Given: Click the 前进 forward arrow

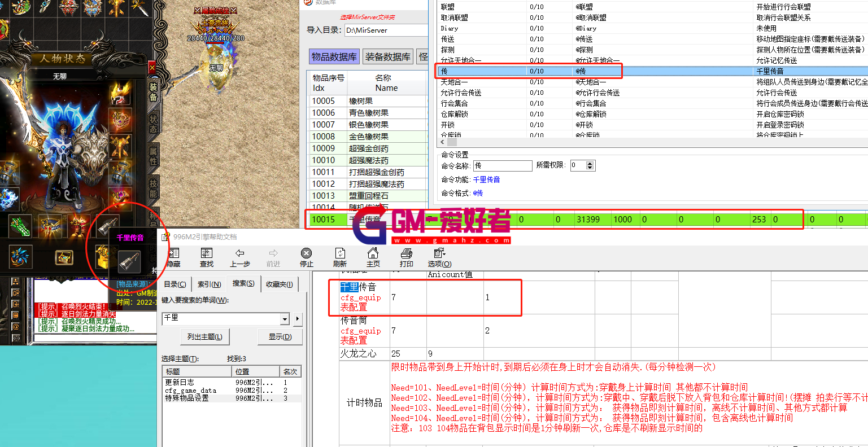Looking at the screenshot, I should pos(273,257).
